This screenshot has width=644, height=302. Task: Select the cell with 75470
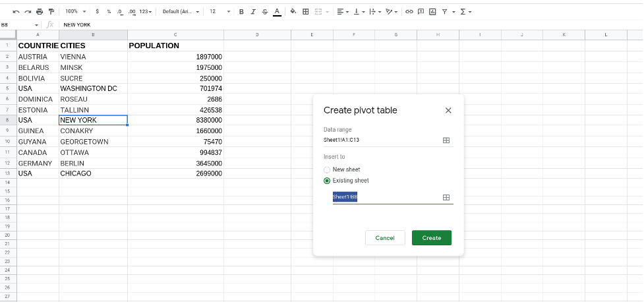(x=176, y=142)
